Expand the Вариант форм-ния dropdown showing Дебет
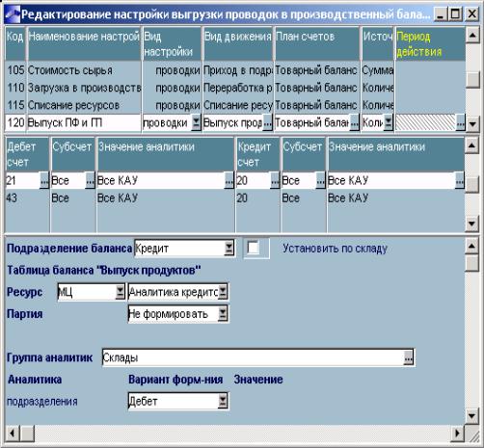The image size is (484, 448). 223,401
